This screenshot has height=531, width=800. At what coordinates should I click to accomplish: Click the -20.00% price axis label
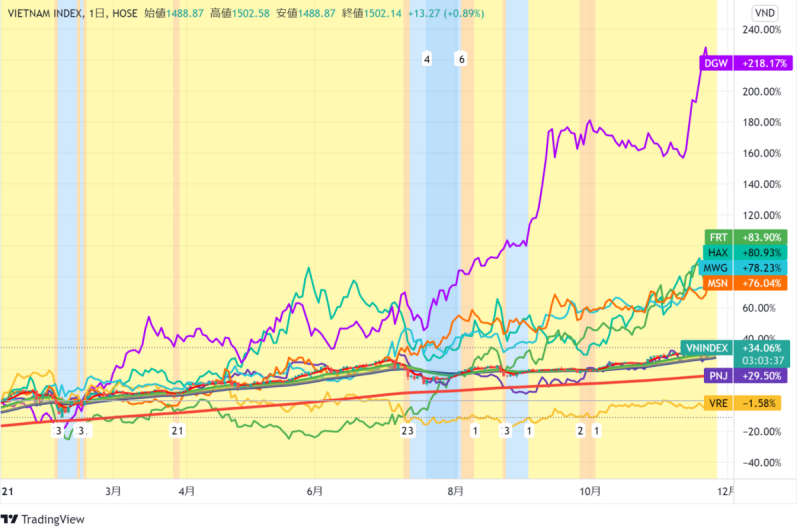tap(761, 432)
